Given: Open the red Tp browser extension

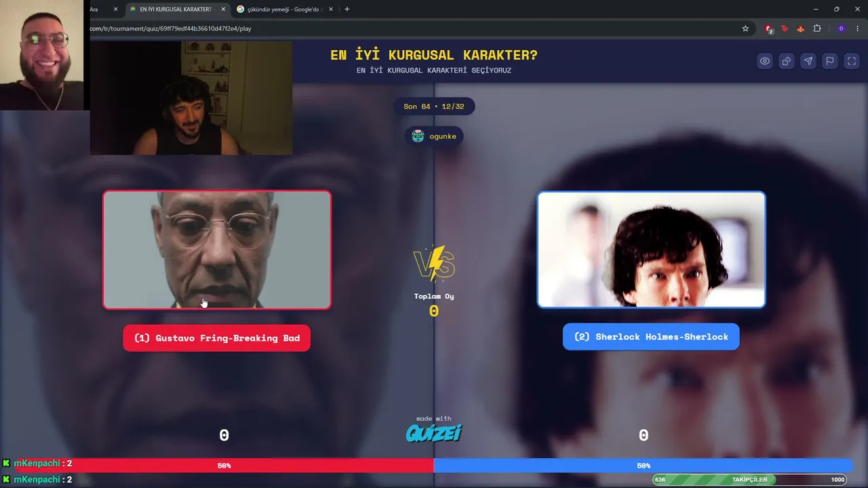Looking at the screenshot, I should click(785, 28).
